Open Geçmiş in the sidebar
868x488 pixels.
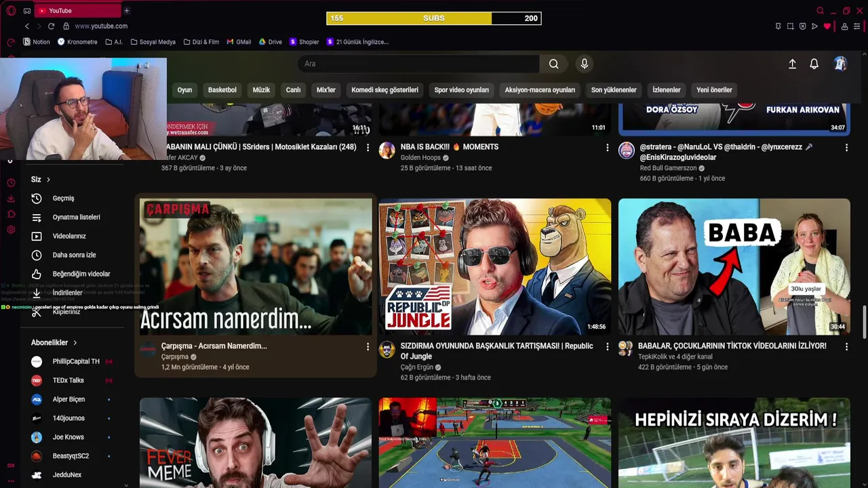click(75, 199)
